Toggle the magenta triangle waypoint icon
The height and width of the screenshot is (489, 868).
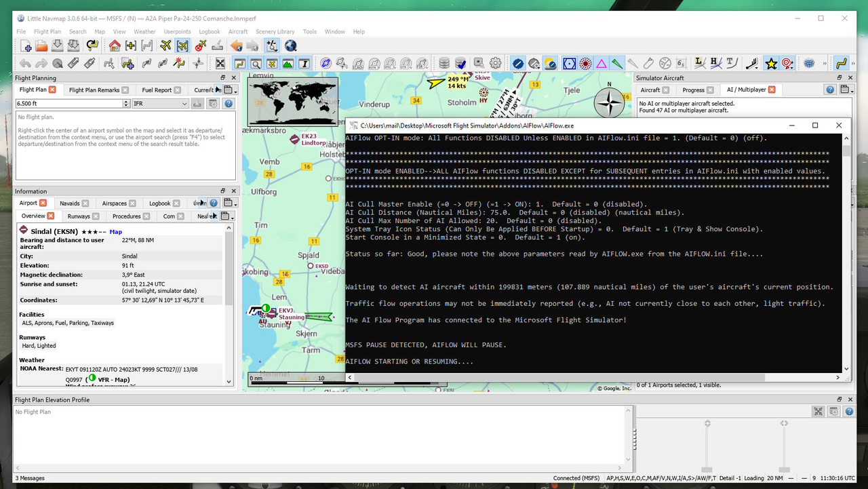tap(601, 63)
